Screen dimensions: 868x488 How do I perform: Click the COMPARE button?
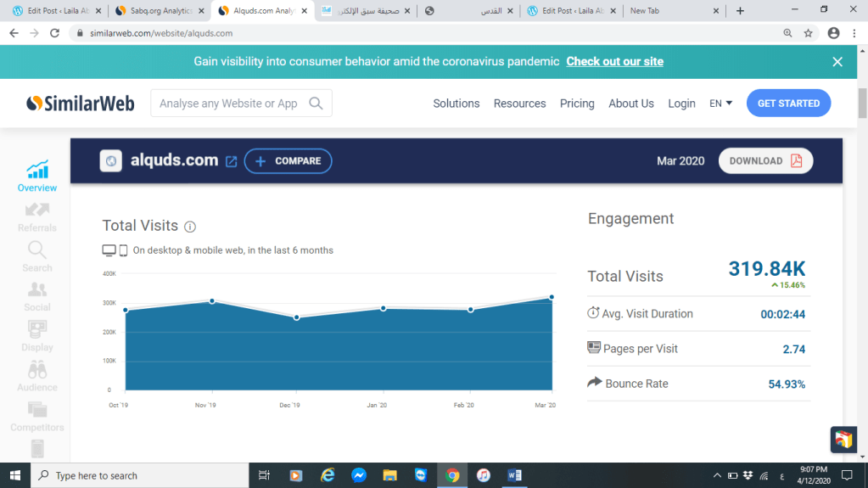tap(288, 161)
